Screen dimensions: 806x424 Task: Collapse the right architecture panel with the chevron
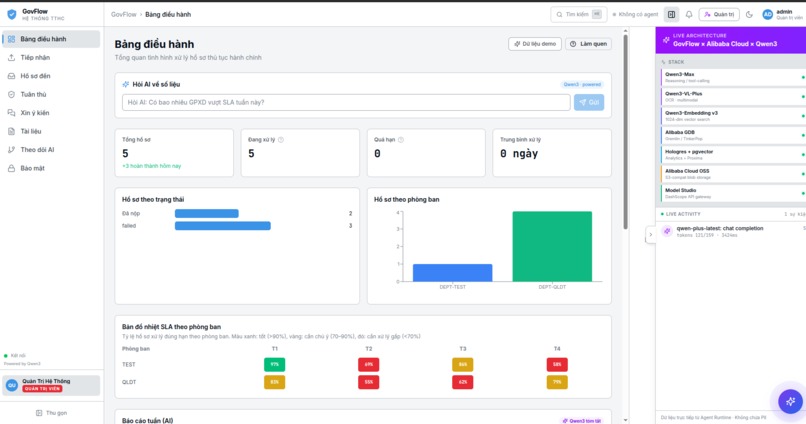pyautogui.click(x=650, y=235)
